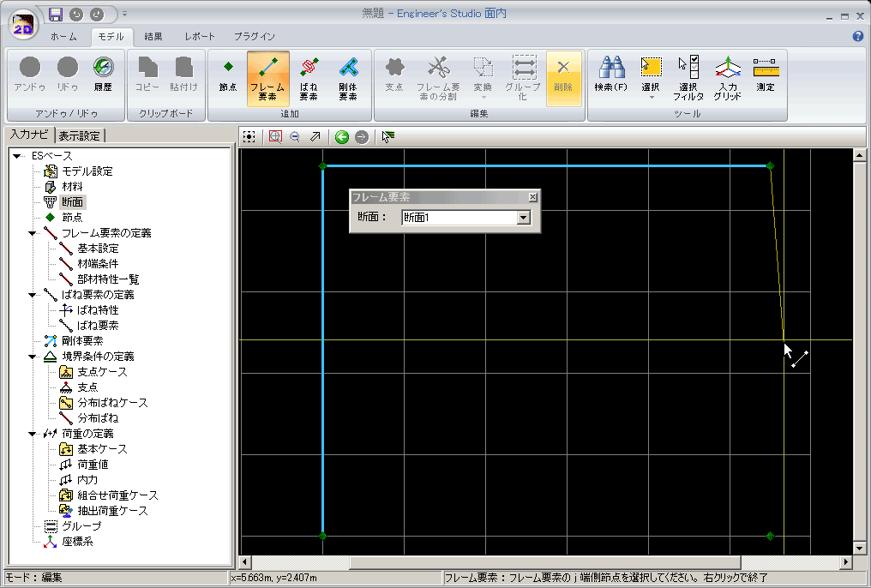Toggle the フレーム要素 frame element mode
Screen dimensions: 871x588
267,78
